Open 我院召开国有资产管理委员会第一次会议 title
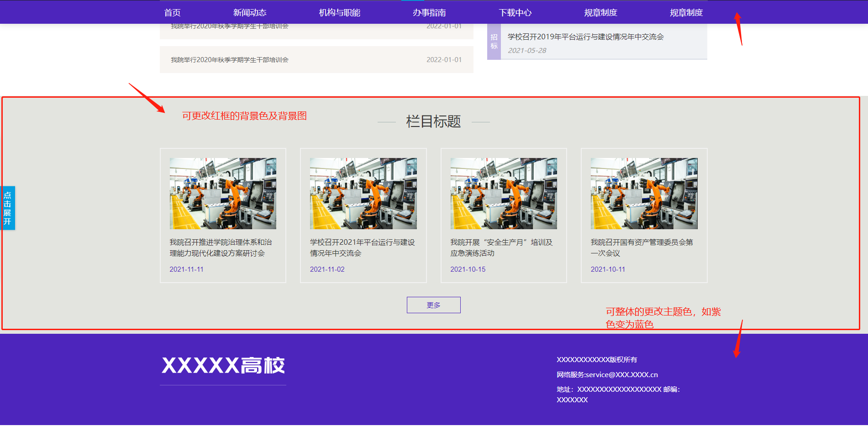The image size is (868, 426). (x=642, y=247)
